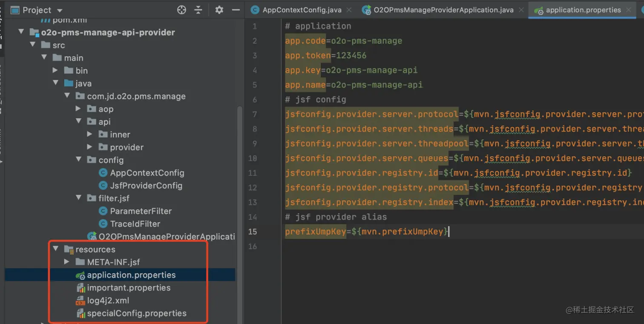Select JsfProviderConfig in project tree

[146, 186]
